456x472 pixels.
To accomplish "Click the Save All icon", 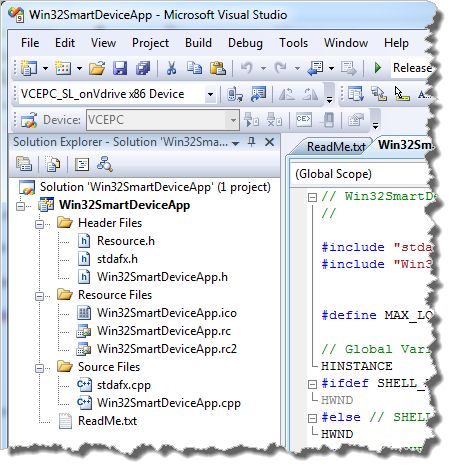I will (x=143, y=68).
